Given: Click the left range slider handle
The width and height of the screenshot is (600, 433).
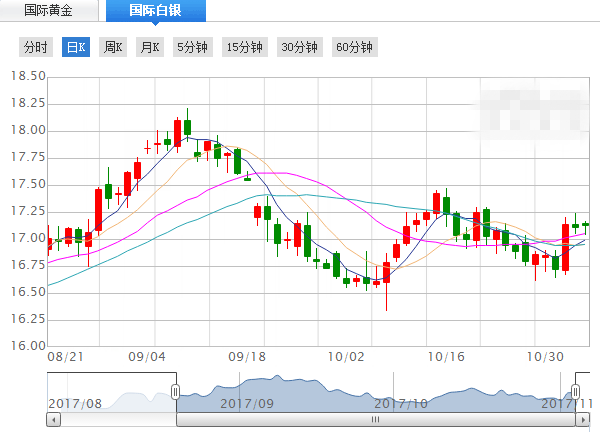Looking at the screenshot, I should tap(175, 392).
